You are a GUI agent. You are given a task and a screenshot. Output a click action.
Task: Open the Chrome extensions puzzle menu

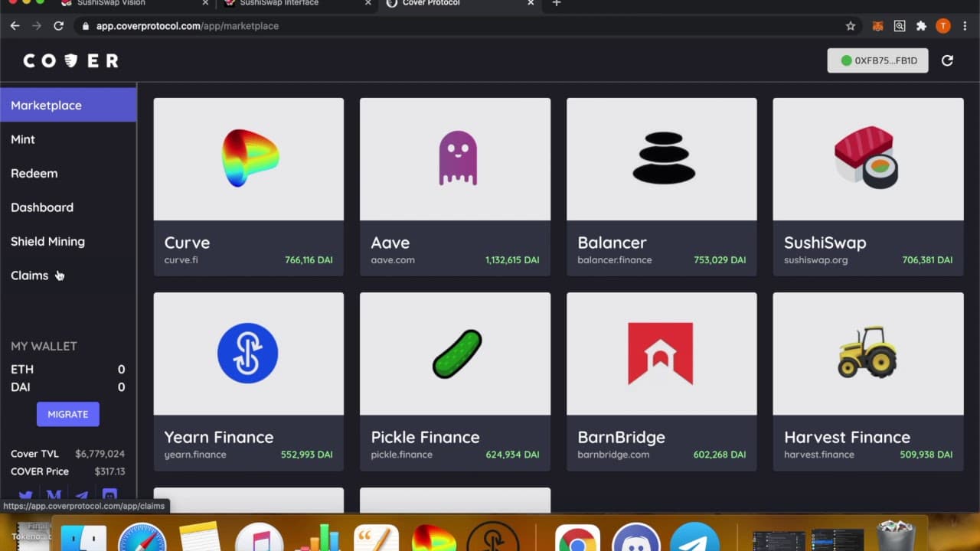[921, 26]
